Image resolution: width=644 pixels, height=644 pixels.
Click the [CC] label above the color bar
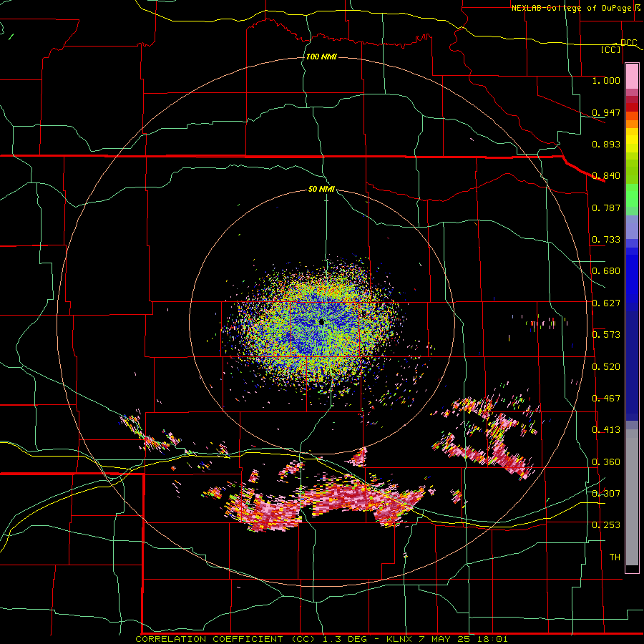(611, 49)
